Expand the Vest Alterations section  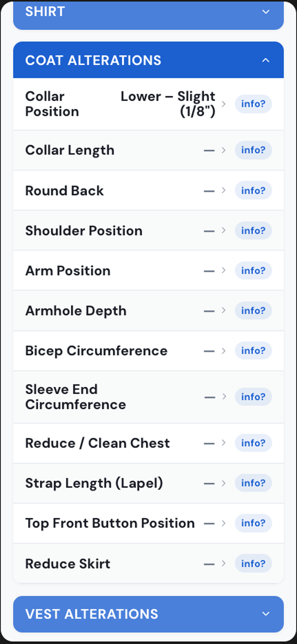pos(148,614)
